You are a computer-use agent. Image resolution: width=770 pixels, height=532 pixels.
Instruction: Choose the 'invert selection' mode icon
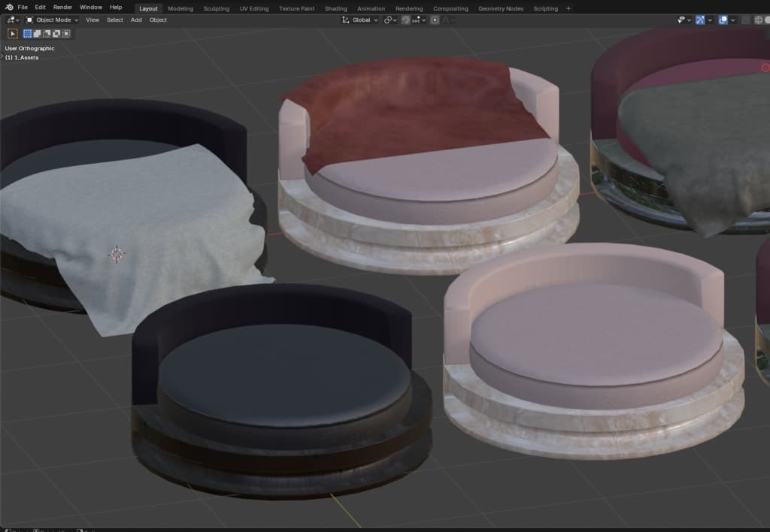(x=57, y=33)
